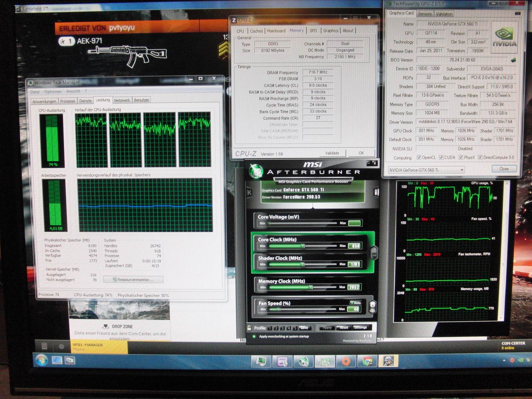Click the Shader Clock slider handle
The width and height of the screenshot is (532, 399).
303,264
